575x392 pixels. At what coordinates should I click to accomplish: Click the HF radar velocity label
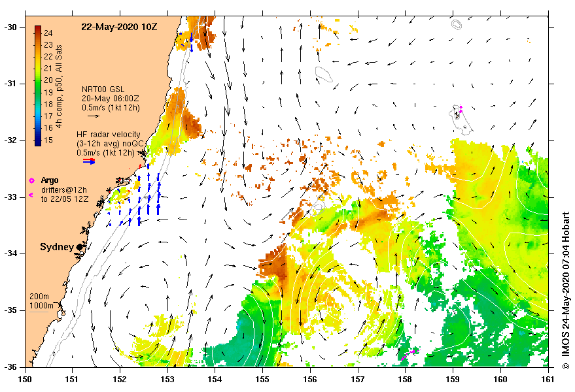point(109,135)
